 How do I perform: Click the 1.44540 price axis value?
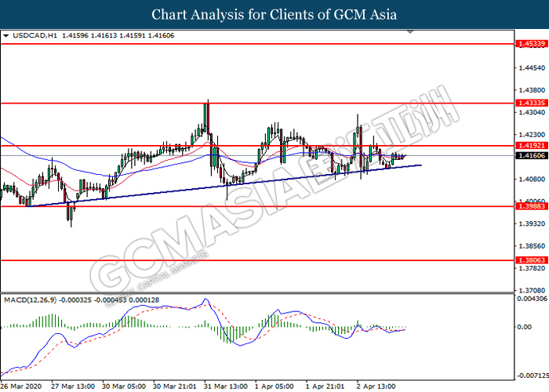pyautogui.click(x=529, y=68)
